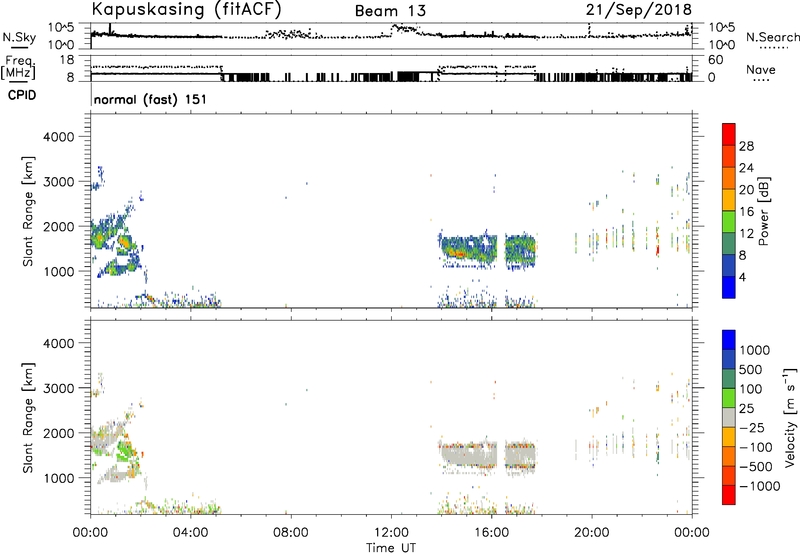Pick the light green 12–16 dB colorbar segment
The image size is (800, 554).
[729, 222]
